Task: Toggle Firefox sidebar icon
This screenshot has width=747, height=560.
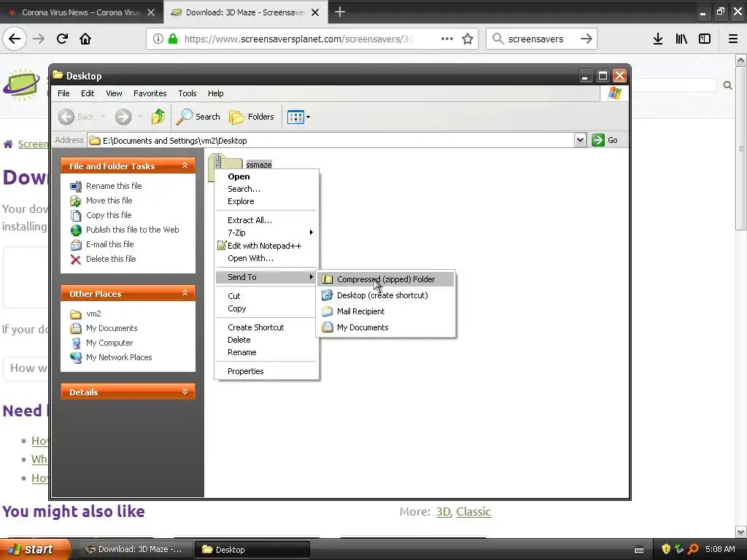Action: pos(705,39)
